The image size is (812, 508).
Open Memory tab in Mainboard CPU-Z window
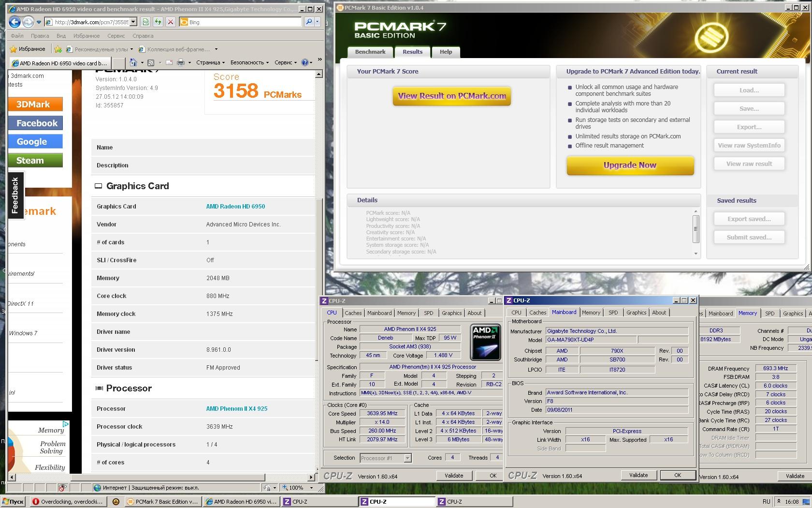pyautogui.click(x=591, y=313)
